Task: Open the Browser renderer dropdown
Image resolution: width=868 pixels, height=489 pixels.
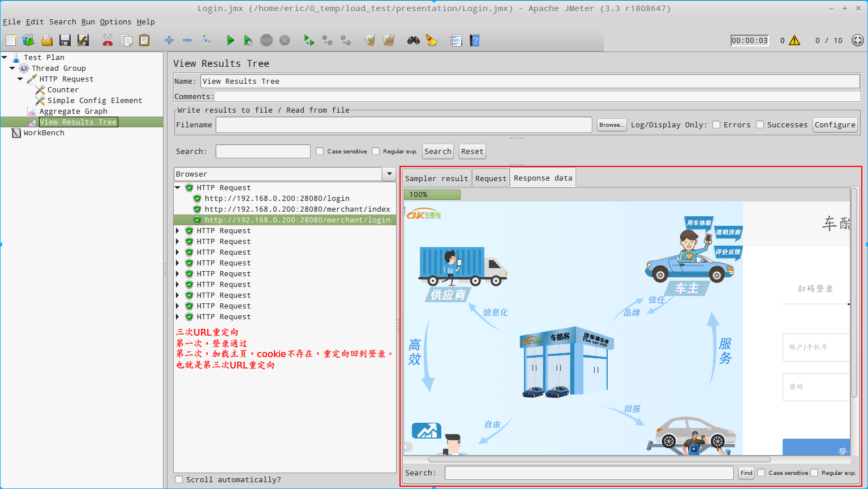Action: 389,174
